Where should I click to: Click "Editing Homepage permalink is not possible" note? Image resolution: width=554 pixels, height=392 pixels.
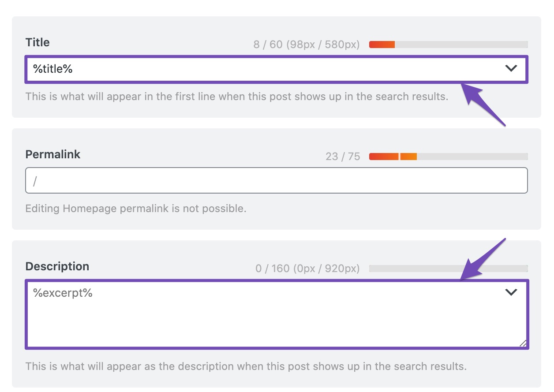point(136,209)
